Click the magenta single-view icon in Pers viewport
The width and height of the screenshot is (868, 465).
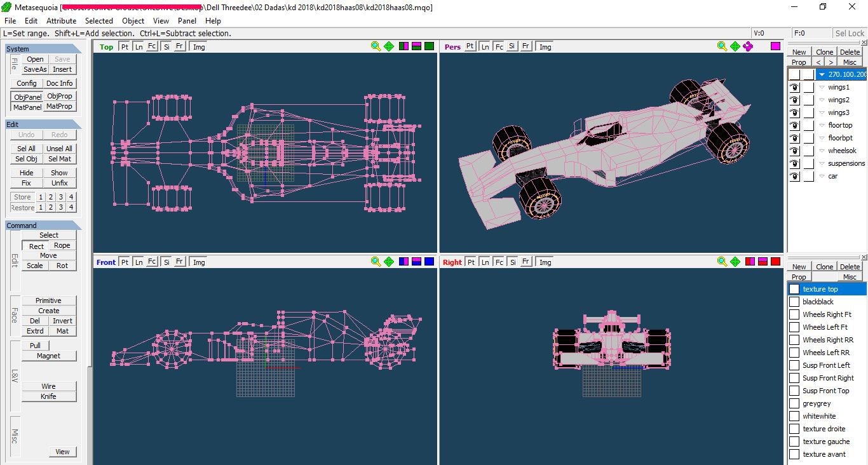point(775,46)
